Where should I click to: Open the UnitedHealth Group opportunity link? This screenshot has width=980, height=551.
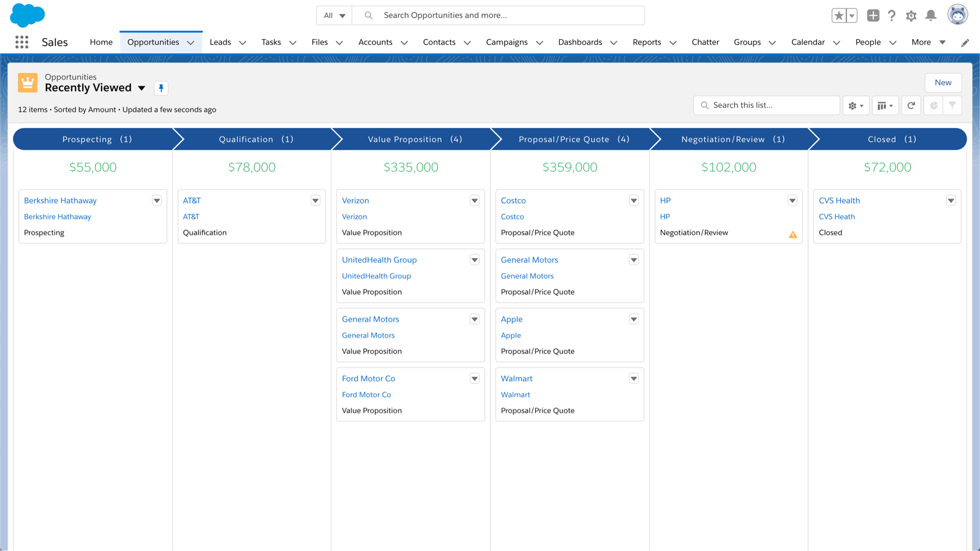[379, 260]
